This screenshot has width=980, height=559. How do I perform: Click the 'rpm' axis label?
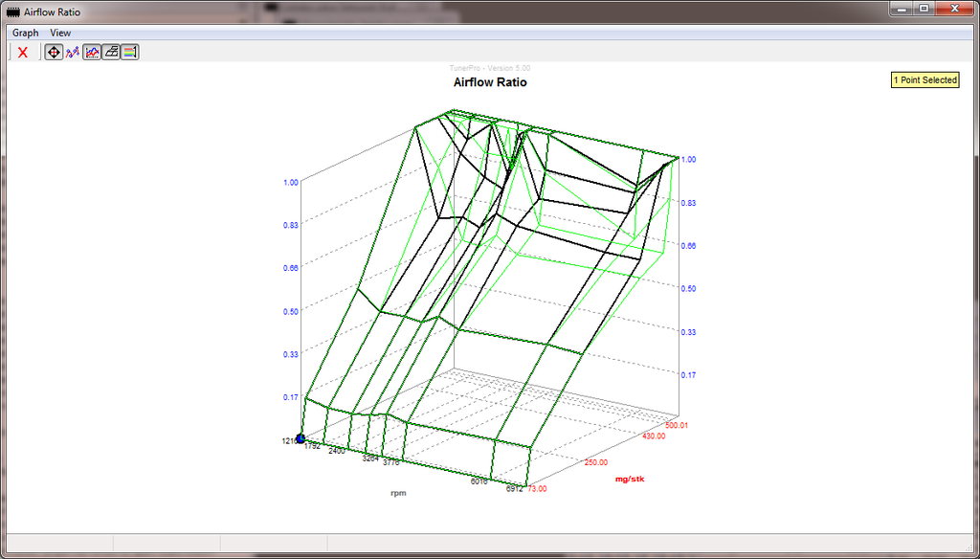pyautogui.click(x=399, y=493)
